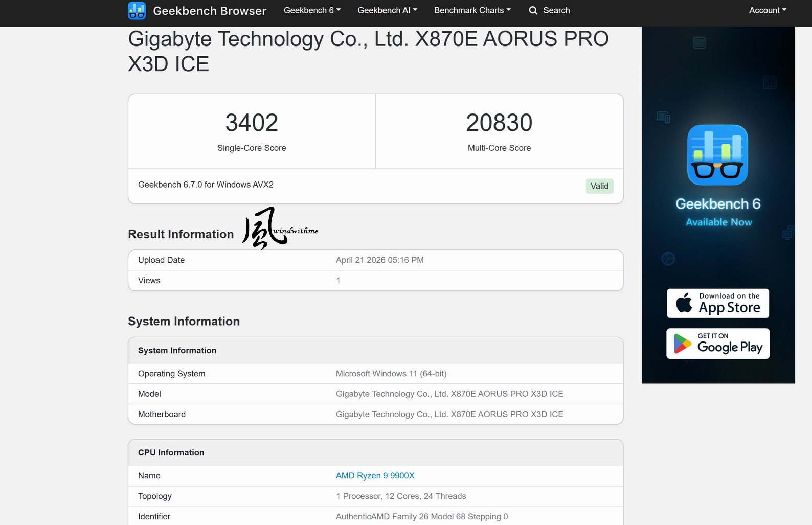
Task: Click the Name label in CPU Information
Action: pyautogui.click(x=149, y=476)
